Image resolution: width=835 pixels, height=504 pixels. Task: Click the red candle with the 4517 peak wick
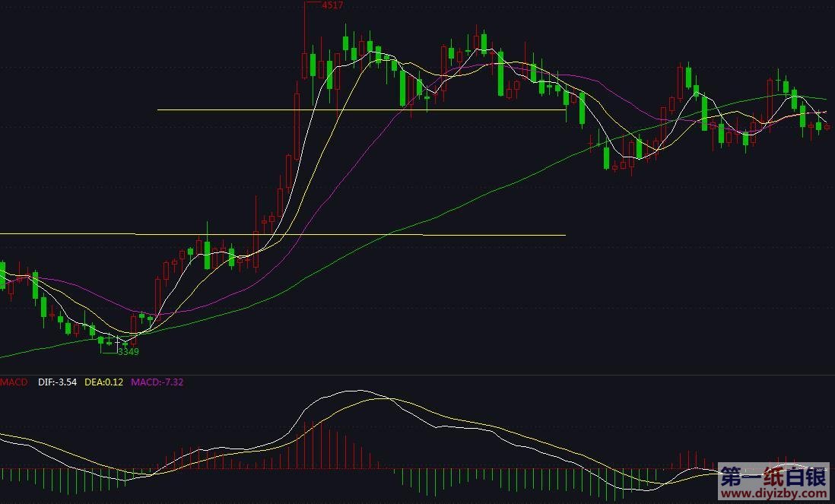point(304,65)
